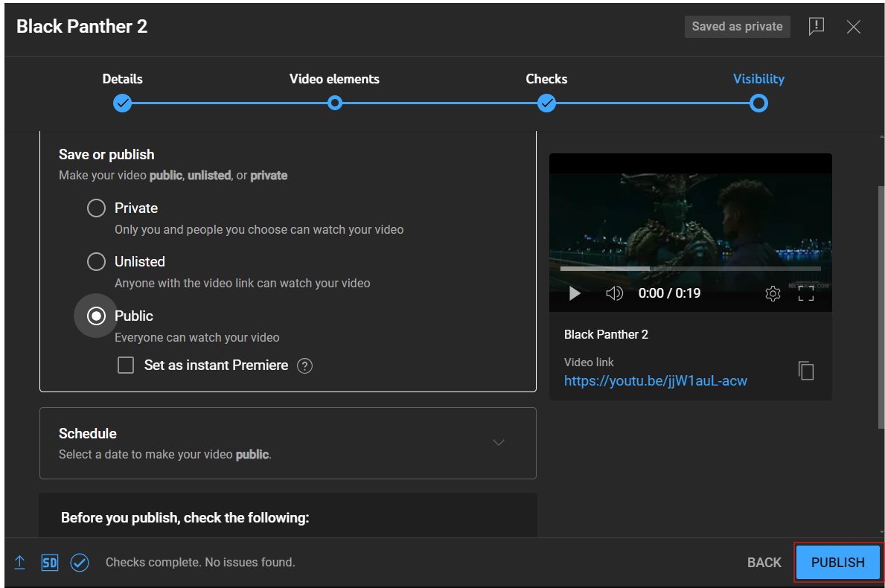Screen dimensions: 885x588
Task: Enter fullscreen in video preview
Action: click(806, 293)
